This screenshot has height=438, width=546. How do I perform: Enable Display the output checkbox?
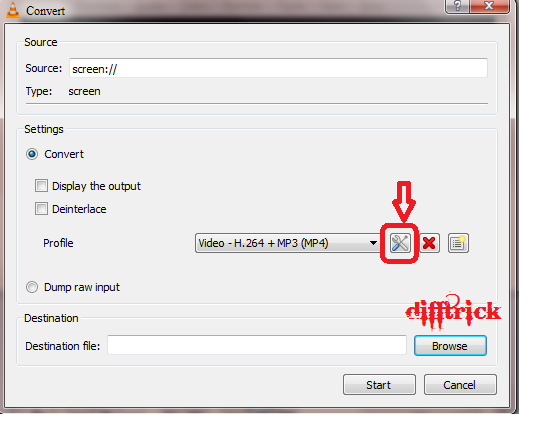click(x=41, y=186)
